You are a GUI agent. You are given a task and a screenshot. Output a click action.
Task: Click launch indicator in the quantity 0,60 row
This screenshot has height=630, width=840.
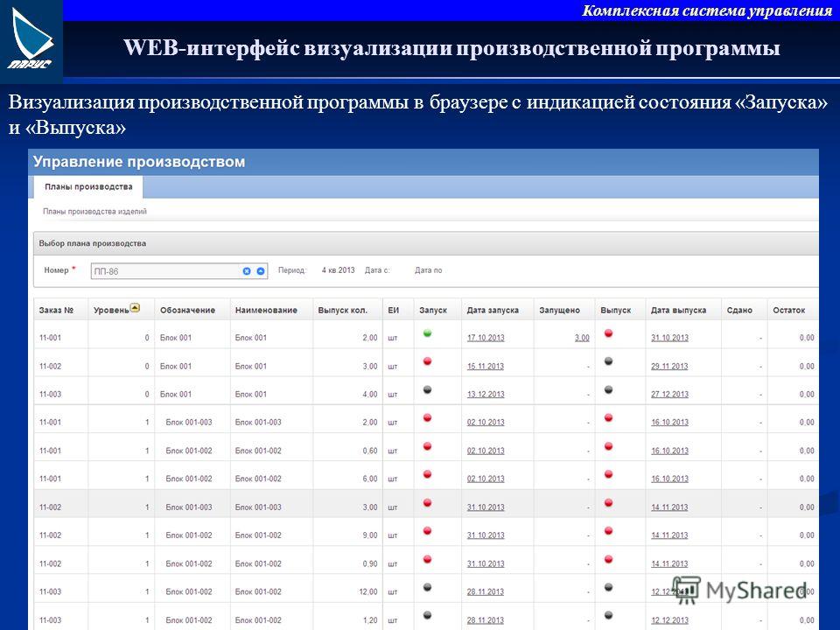427,446
